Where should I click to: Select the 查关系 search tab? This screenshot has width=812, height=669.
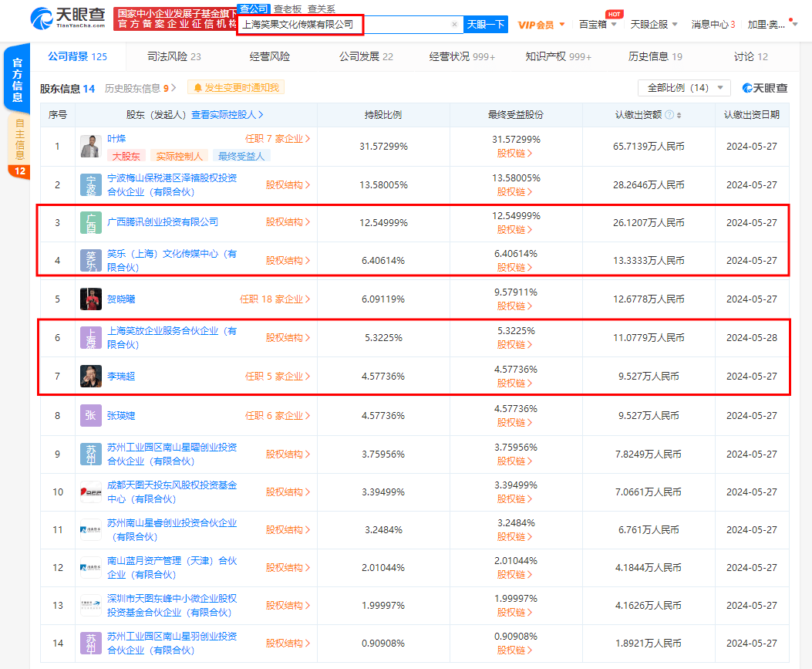point(321,8)
